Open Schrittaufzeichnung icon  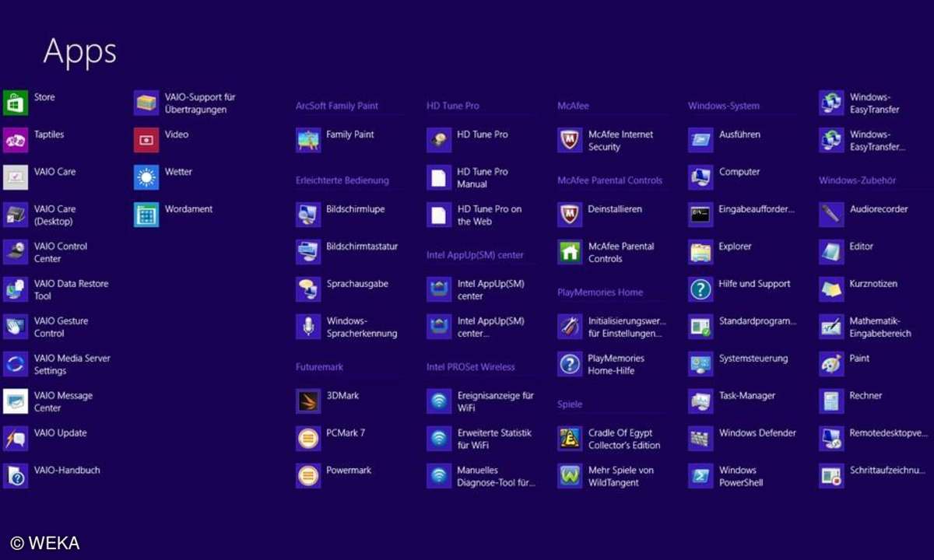(x=831, y=476)
